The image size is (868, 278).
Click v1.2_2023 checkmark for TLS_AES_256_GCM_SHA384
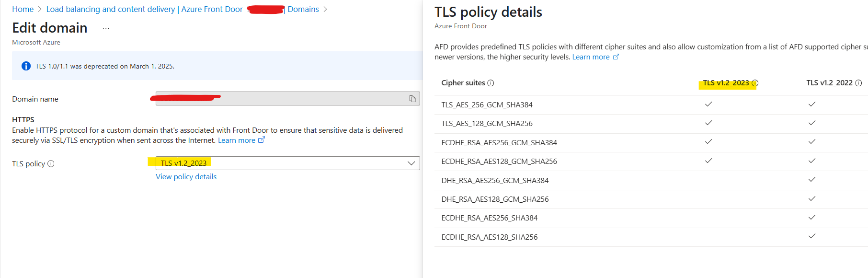(x=708, y=104)
